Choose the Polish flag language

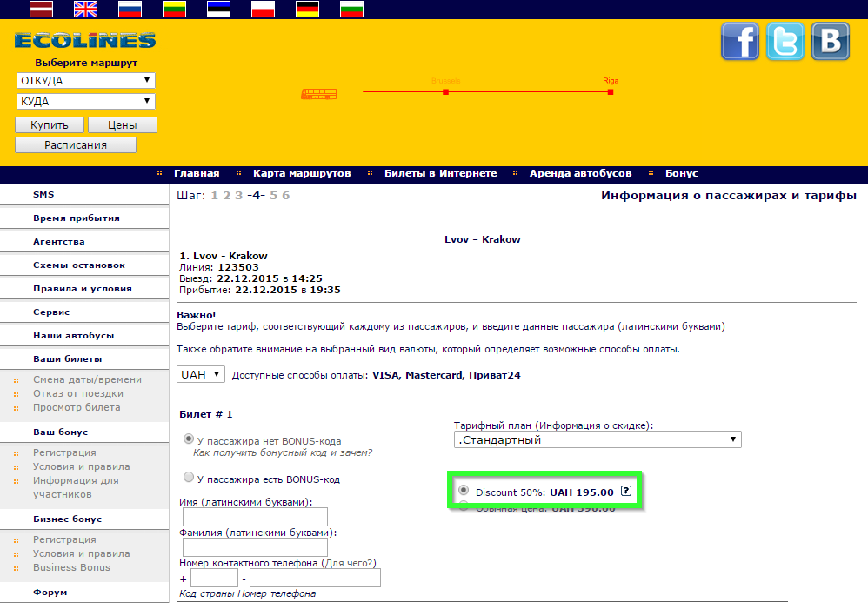point(263,9)
